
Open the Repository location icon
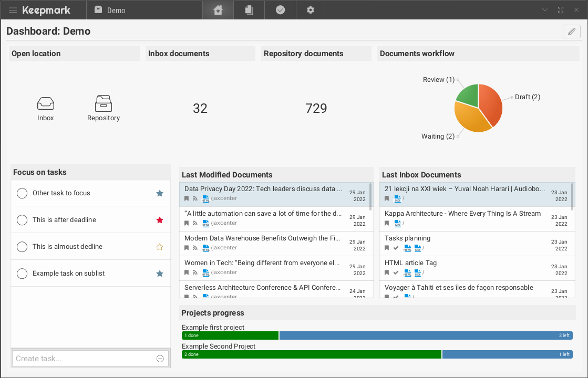point(104,103)
